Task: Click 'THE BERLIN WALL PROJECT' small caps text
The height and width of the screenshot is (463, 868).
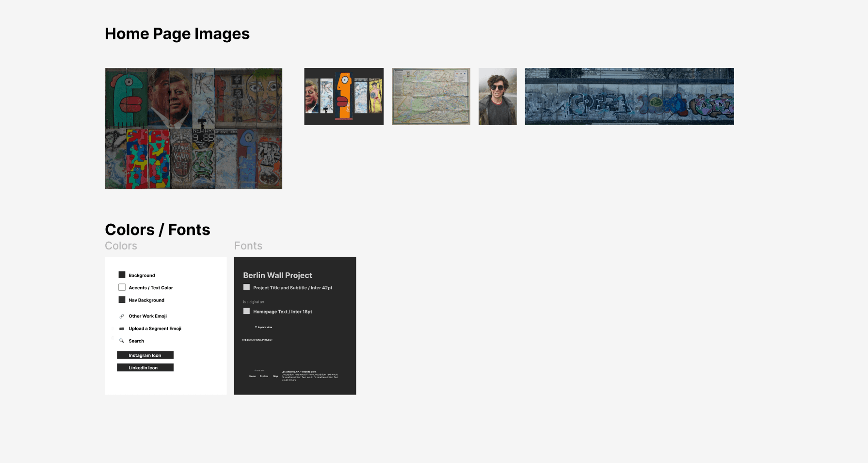Action: (257, 340)
